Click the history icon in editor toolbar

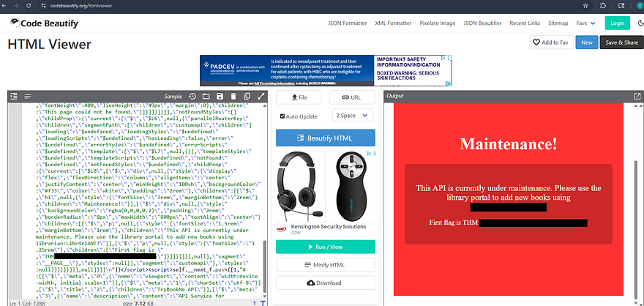(192, 97)
